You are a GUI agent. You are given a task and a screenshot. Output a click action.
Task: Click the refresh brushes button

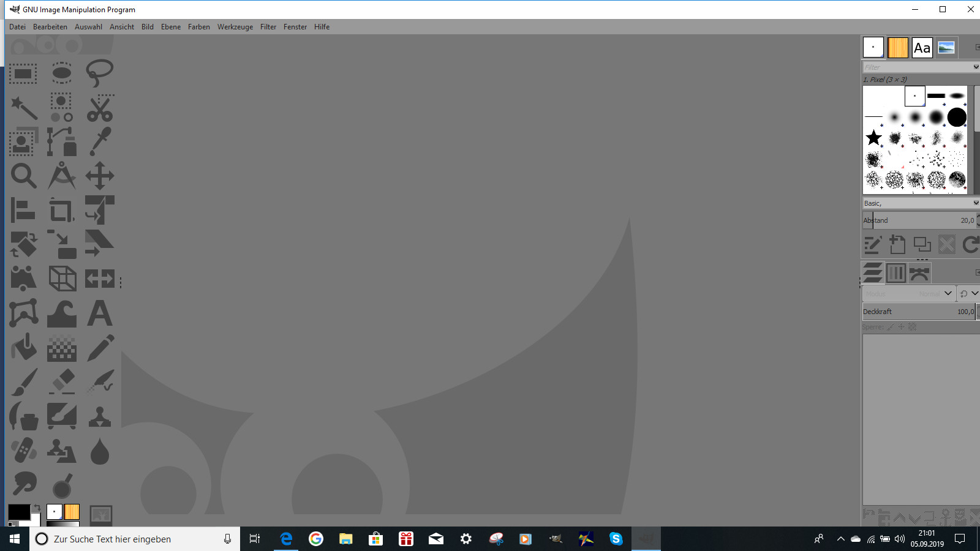point(970,245)
